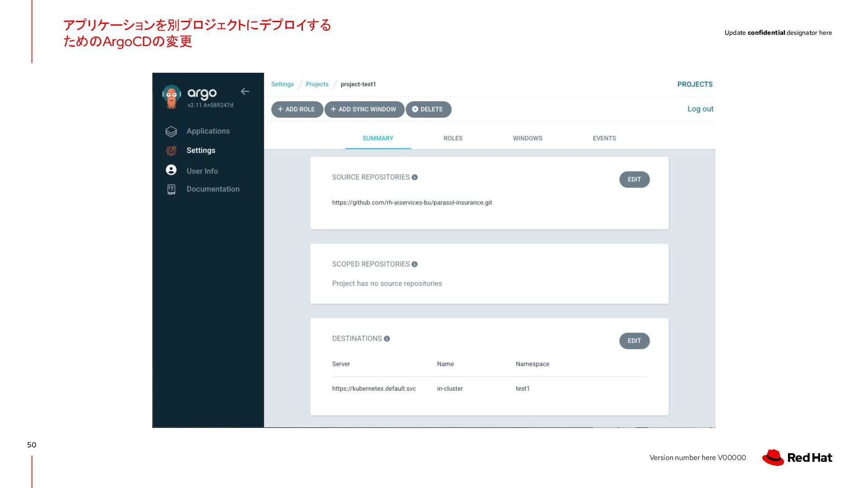The width and height of the screenshot is (868, 488).
Task: Click the Add Sync Window button
Action: click(364, 109)
